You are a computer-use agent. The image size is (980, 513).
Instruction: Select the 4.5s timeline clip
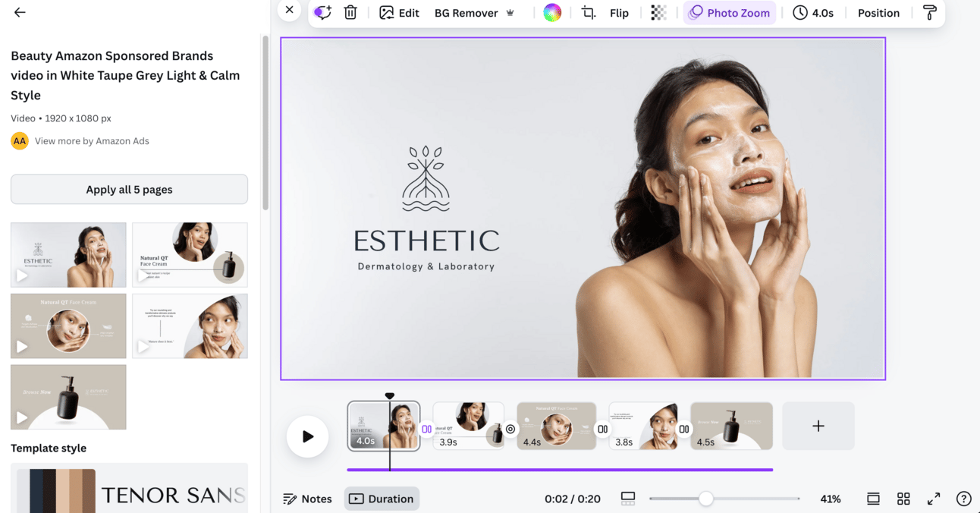pyautogui.click(x=731, y=426)
